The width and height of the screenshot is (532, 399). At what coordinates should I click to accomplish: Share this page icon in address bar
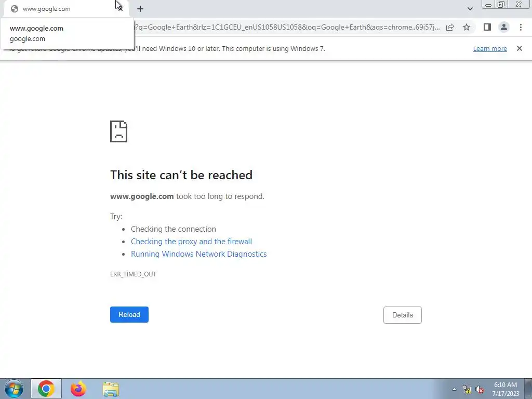click(x=450, y=27)
